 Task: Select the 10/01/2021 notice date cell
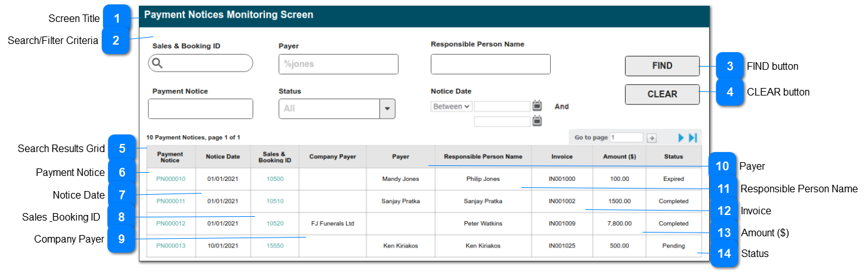click(223, 246)
